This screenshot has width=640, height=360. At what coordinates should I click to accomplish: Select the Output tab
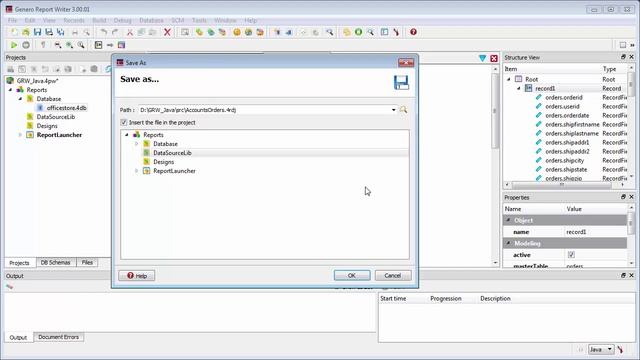tap(18, 338)
